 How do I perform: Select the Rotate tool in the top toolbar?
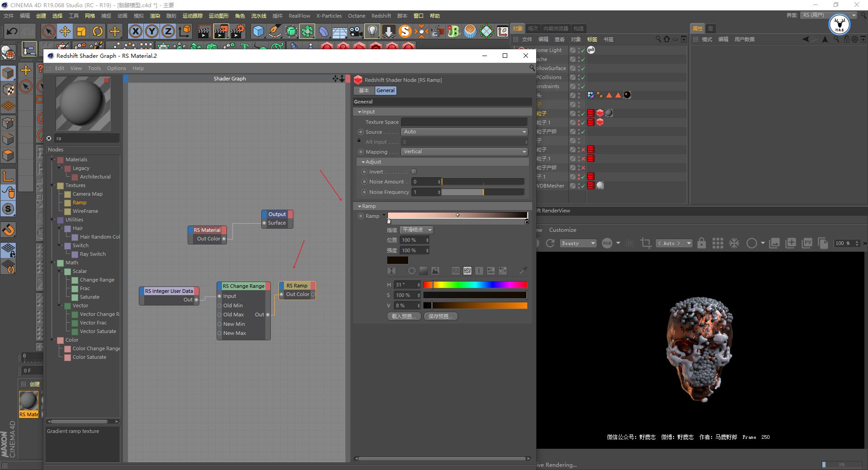tap(98, 31)
